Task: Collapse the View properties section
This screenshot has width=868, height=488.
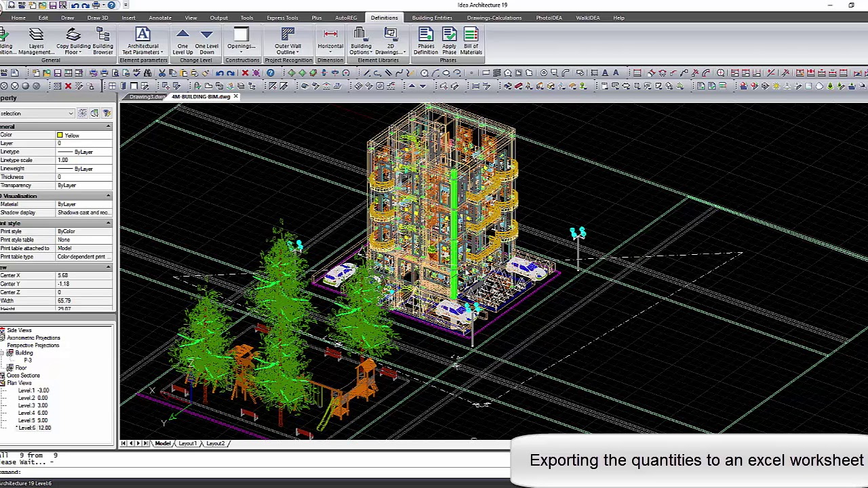Action: [x=108, y=267]
